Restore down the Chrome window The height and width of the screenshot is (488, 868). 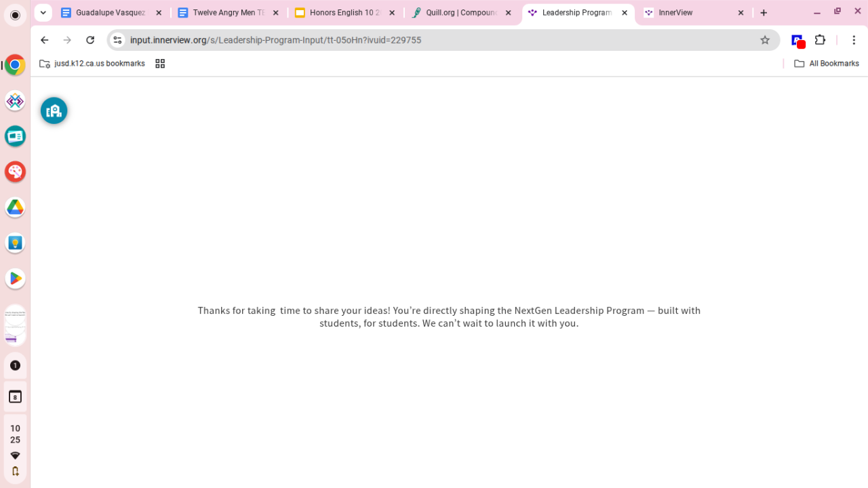tap(837, 12)
